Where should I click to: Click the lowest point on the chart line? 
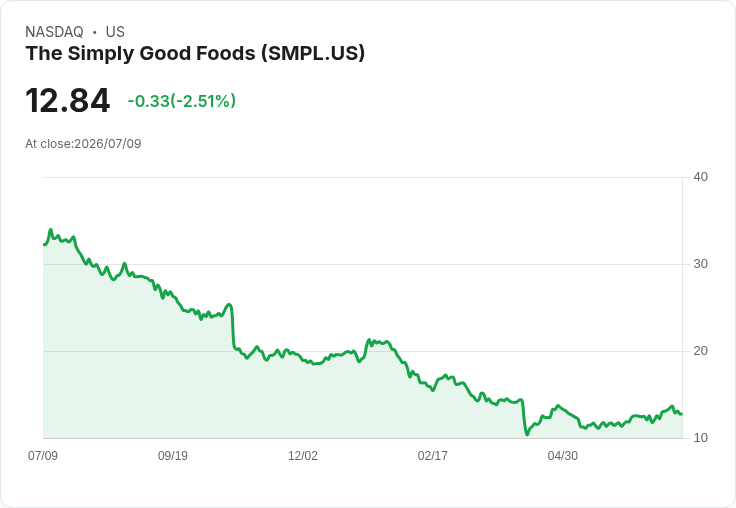527,434
